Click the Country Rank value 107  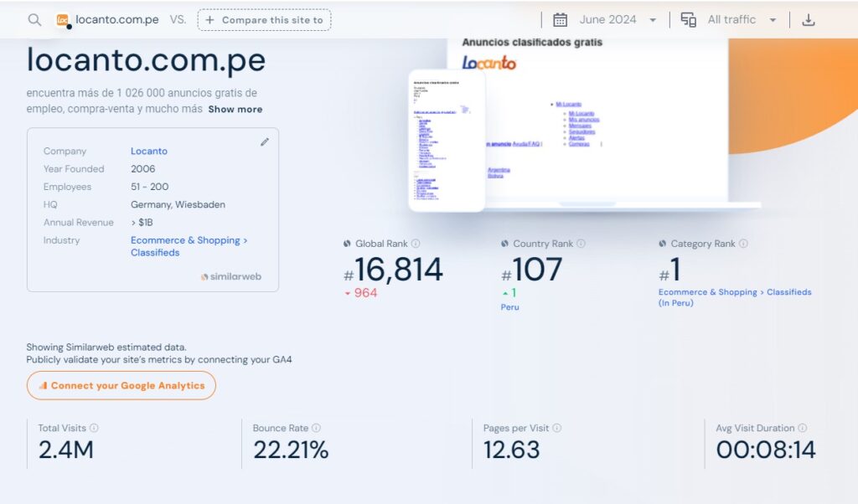point(537,270)
